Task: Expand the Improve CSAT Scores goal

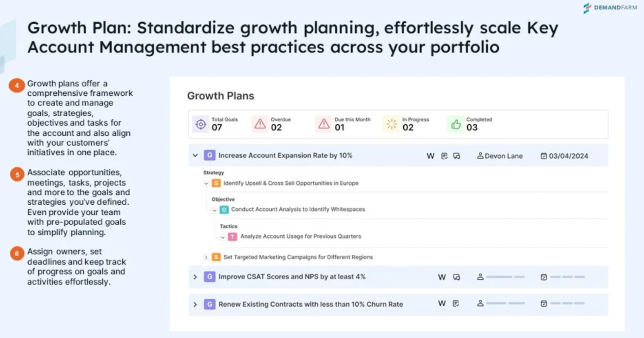Action: click(195, 277)
